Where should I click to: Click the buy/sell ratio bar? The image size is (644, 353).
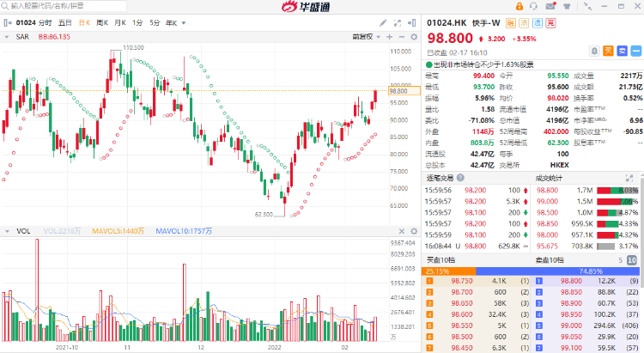(x=532, y=269)
